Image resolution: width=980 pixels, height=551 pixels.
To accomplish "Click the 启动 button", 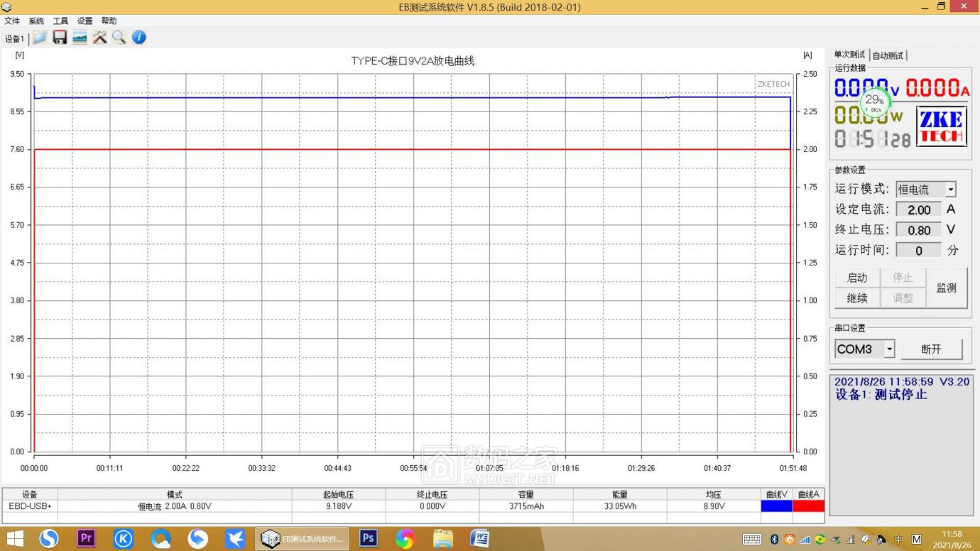I will [x=857, y=278].
